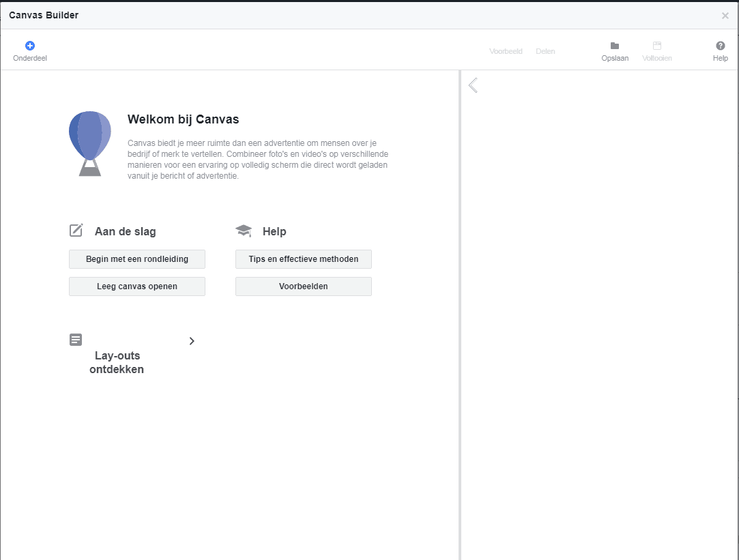Click the Lay-outs document icon
739x560 pixels.
click(x=76, y=340)
